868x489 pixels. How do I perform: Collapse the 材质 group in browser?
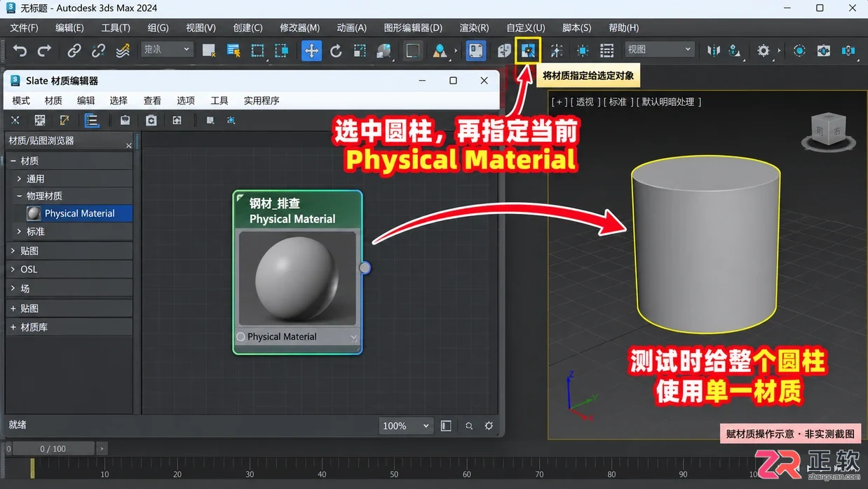(x=13, y=161)
